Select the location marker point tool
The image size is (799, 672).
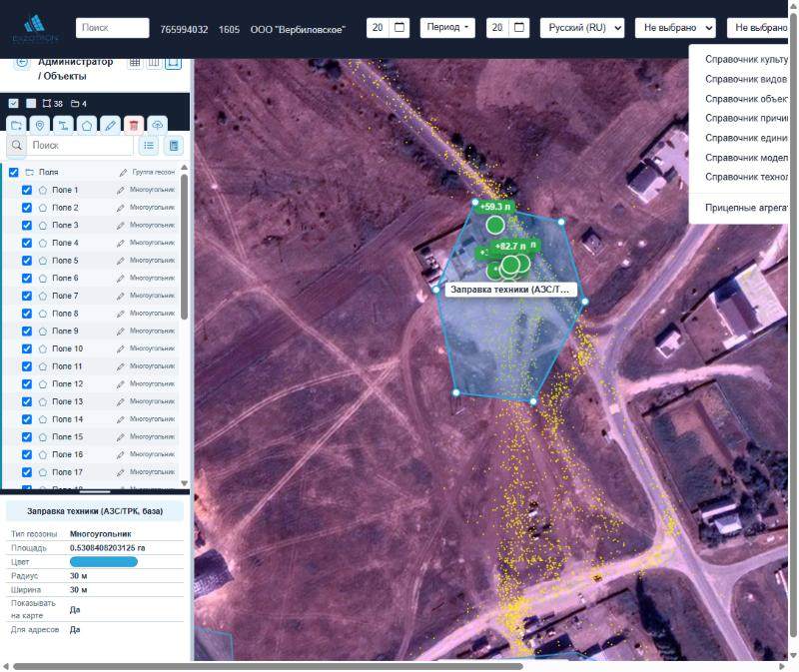click(40, 125)
